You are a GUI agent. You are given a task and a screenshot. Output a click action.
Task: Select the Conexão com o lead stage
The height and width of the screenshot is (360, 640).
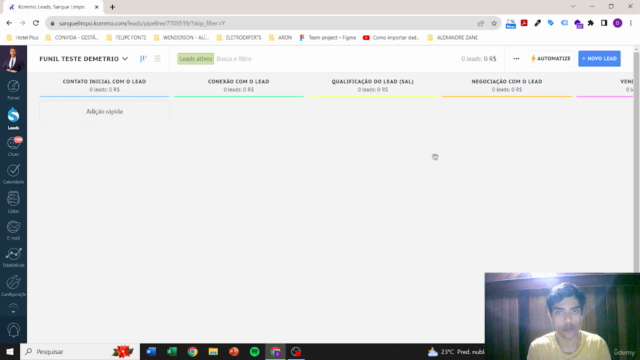coord(238,82)
